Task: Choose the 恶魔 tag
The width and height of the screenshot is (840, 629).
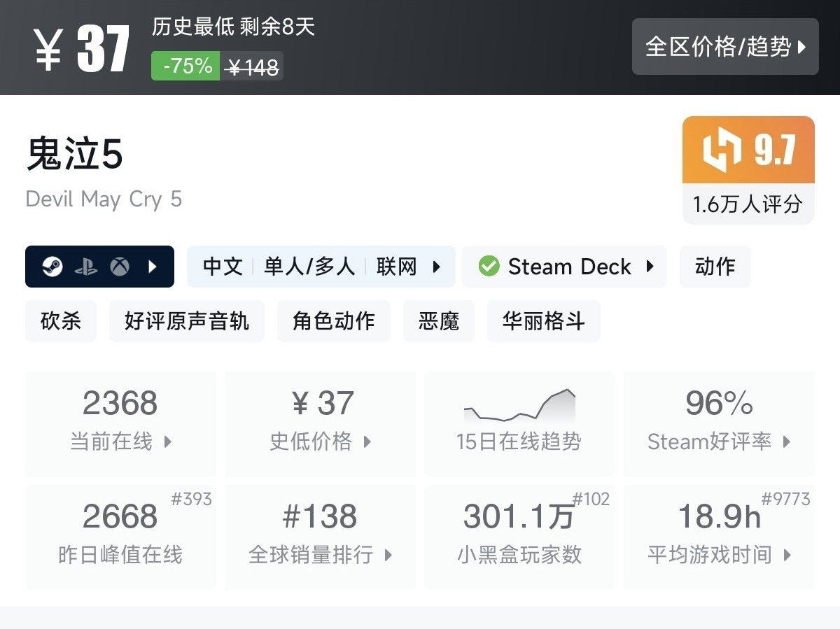Action: [438, 321]
